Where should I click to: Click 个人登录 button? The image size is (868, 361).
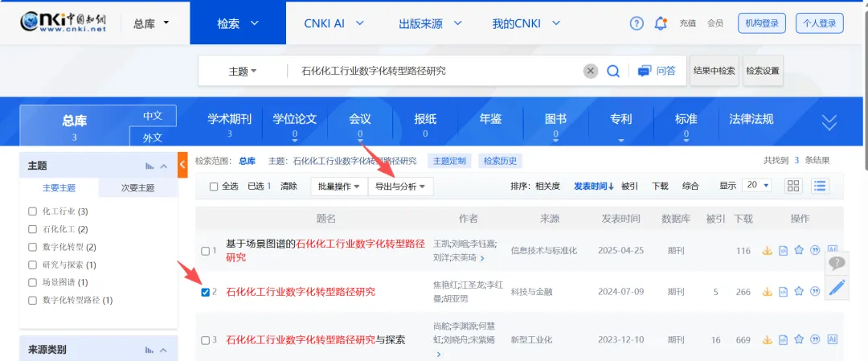tap(819, 23)
